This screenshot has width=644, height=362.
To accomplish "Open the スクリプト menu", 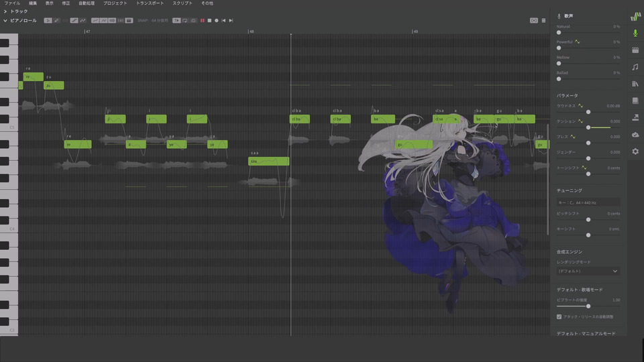I will (x=182, y=3).
